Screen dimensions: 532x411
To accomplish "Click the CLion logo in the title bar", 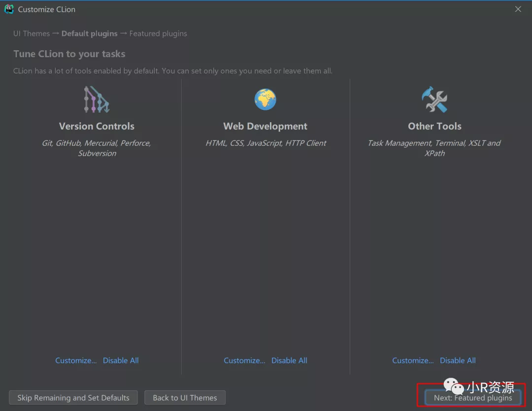I will point(9,9).
